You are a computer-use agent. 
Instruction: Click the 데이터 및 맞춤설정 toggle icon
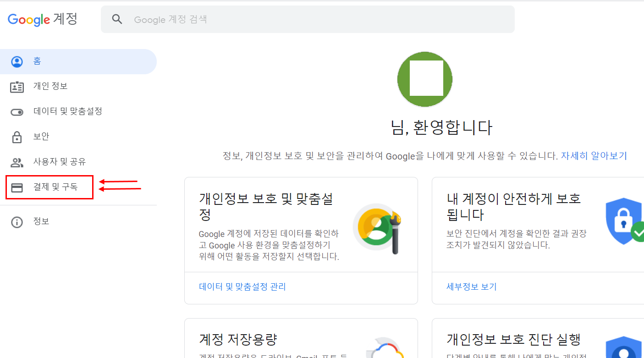click(17, 112)
